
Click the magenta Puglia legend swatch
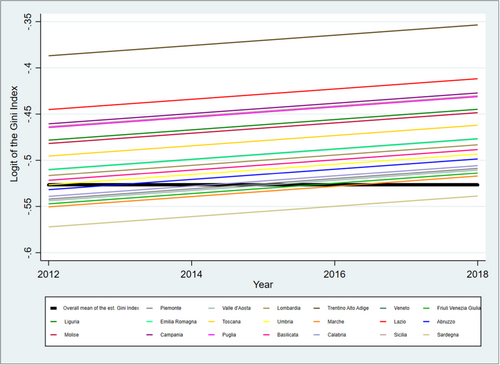211,335
